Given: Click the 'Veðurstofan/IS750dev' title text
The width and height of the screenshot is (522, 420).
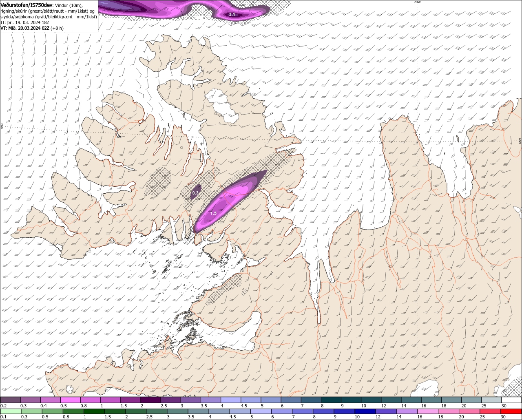Looking at the screenshot, I should click(x=27, y=4).
